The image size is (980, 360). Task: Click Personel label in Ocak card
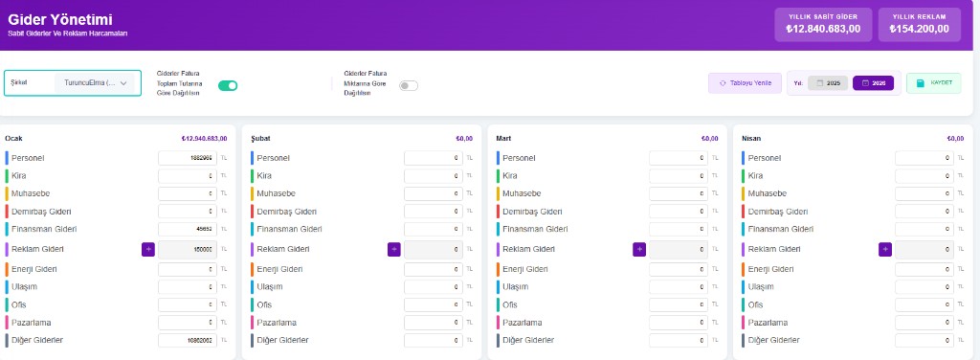pyautogui.click(x=28, y=158)
